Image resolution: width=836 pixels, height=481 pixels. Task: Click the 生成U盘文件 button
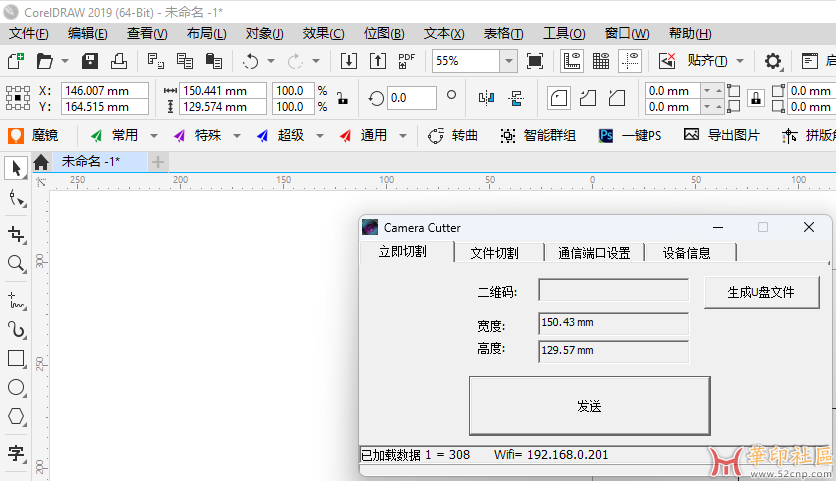tap(761, 292)
